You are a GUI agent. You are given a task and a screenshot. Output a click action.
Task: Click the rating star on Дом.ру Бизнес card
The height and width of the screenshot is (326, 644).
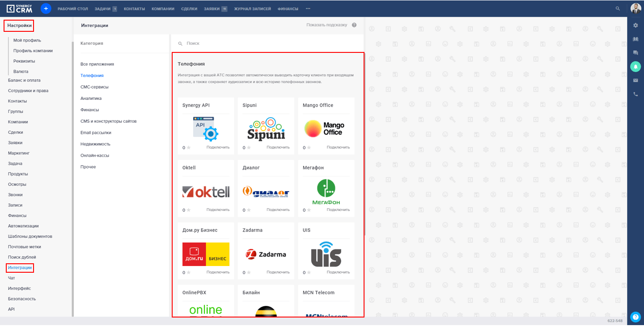click(x=189, y=272)
